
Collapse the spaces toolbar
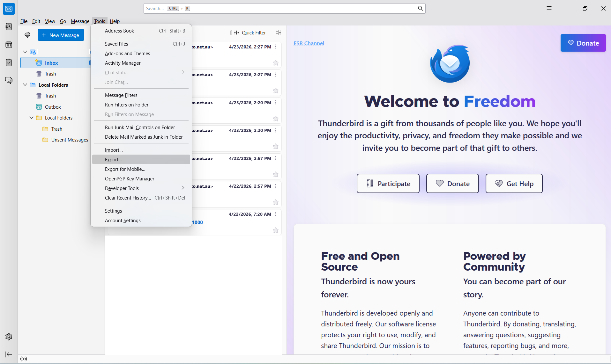coord(9,354)
